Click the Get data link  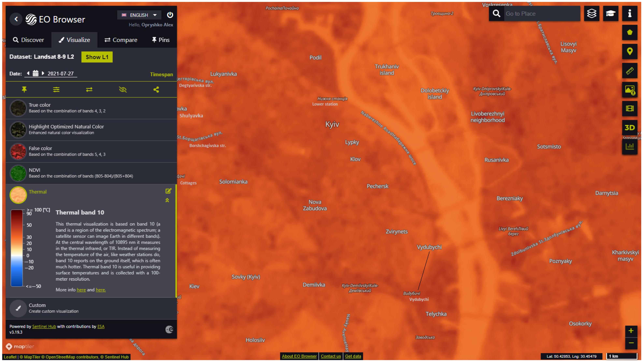pyautogui.click(x=353, y=356)
